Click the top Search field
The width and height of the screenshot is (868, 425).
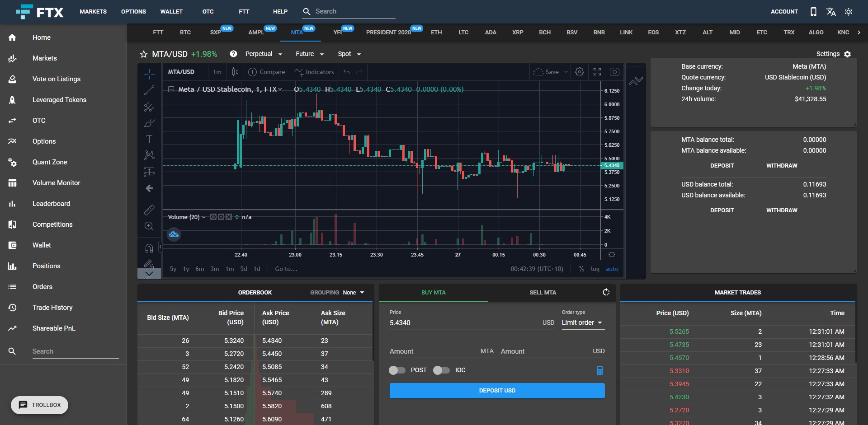click(x=349, y=12)
